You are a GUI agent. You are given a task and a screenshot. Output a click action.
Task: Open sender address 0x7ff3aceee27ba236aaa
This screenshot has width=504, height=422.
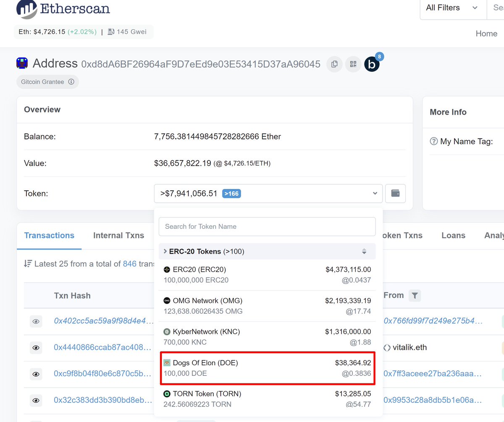tap(433, 374)
